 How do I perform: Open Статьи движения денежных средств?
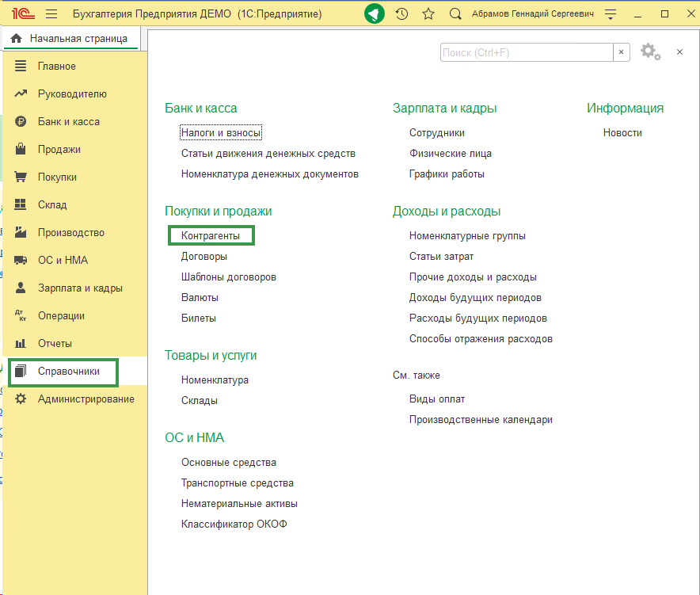268,153
